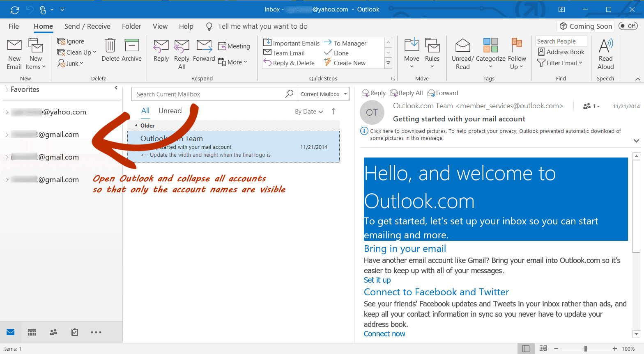Select the All messages filter
644x354 pixels.
pos(145,111)
